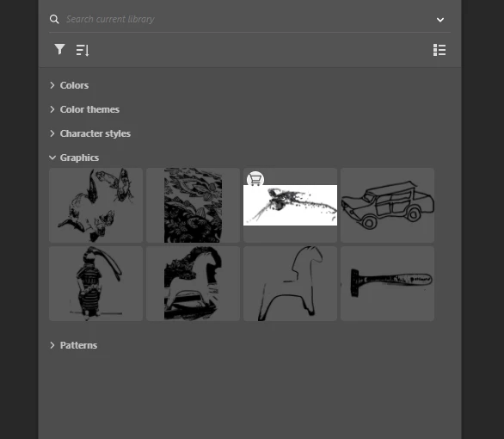Select the floral leaf pattern graphic

click(x=193, y=205)
